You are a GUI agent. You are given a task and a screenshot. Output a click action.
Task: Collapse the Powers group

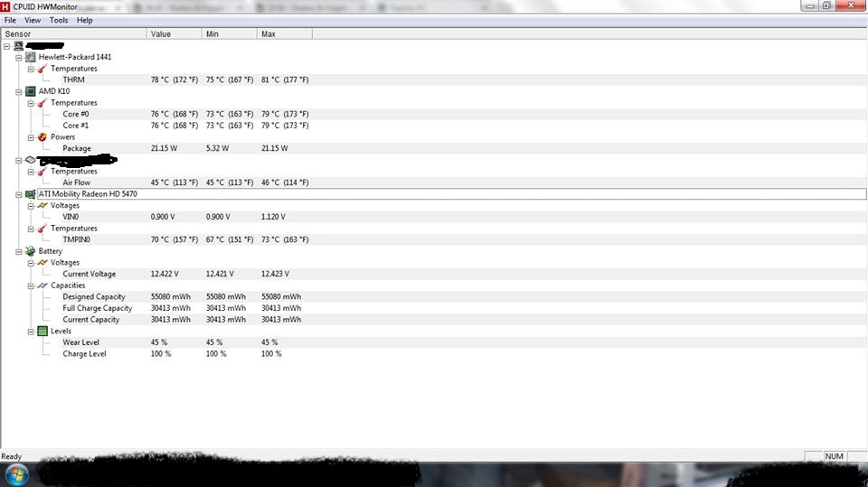(x=31, y=138)
